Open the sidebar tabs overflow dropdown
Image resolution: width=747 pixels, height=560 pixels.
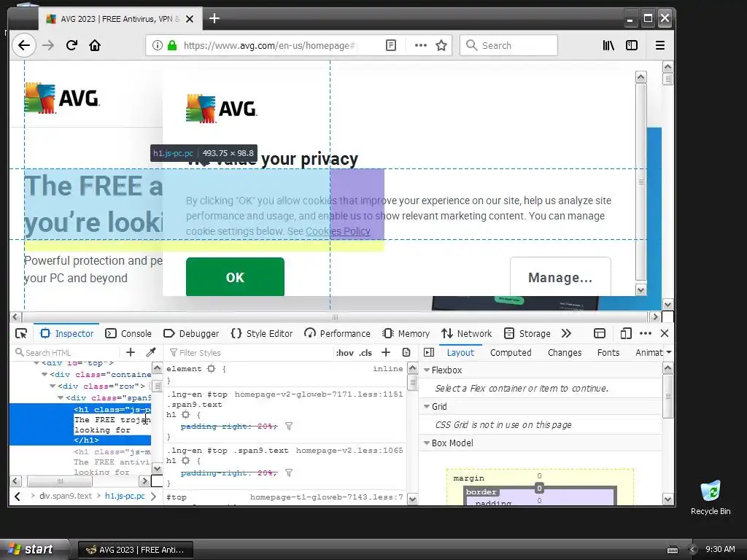tap(669, 352)
